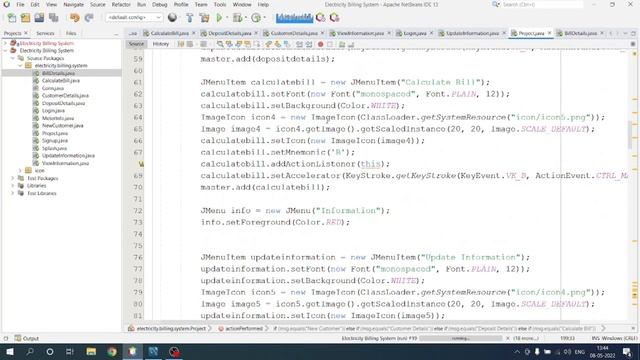This screenshot has width=640, height=360.
Task: Open CustomerDetails.java in the project tree
Action: [x=65, y=96]
